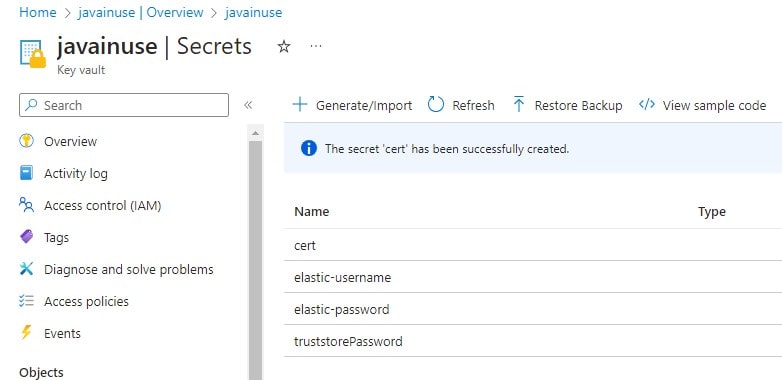Open the Activity log page

[x=76, y=174]
